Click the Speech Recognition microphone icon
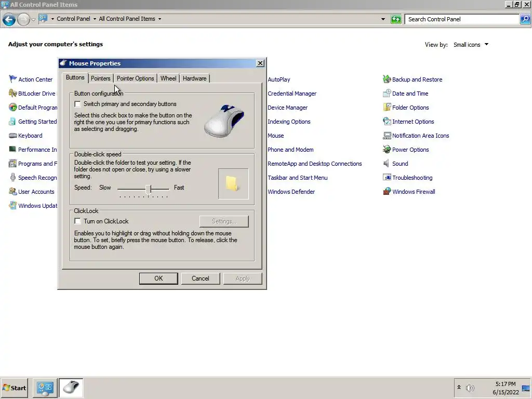The height and width of the screenshot is (399, 532). pos(12,178)
